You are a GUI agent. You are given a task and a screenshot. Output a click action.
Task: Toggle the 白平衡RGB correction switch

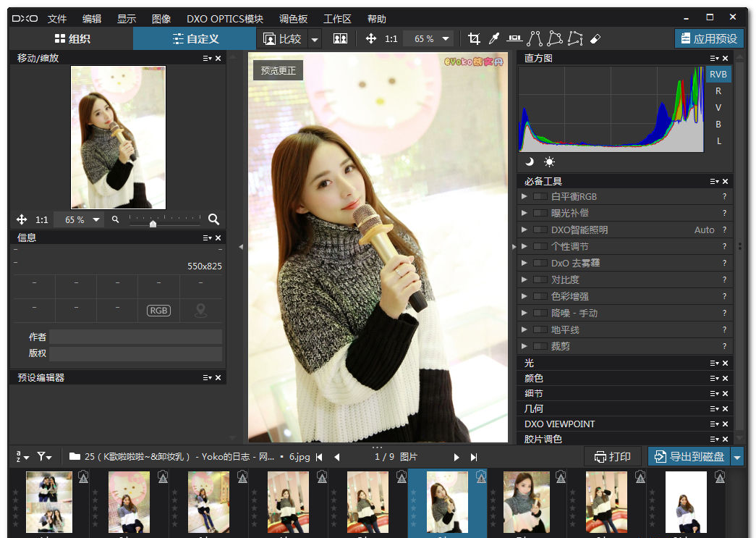[540, 196]
